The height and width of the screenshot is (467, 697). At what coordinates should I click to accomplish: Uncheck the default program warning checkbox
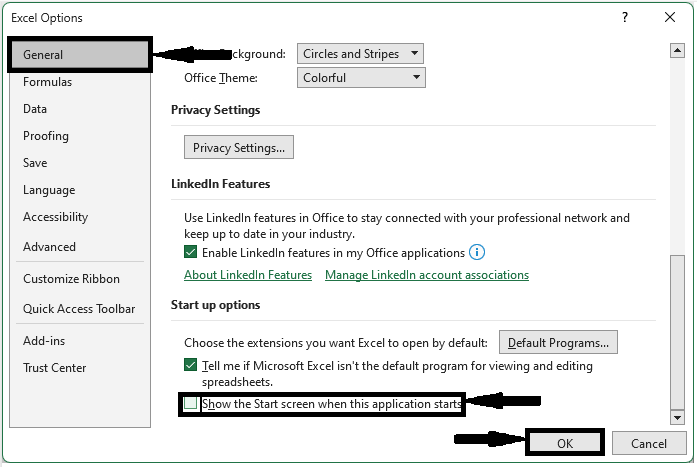tap(191, 366)
